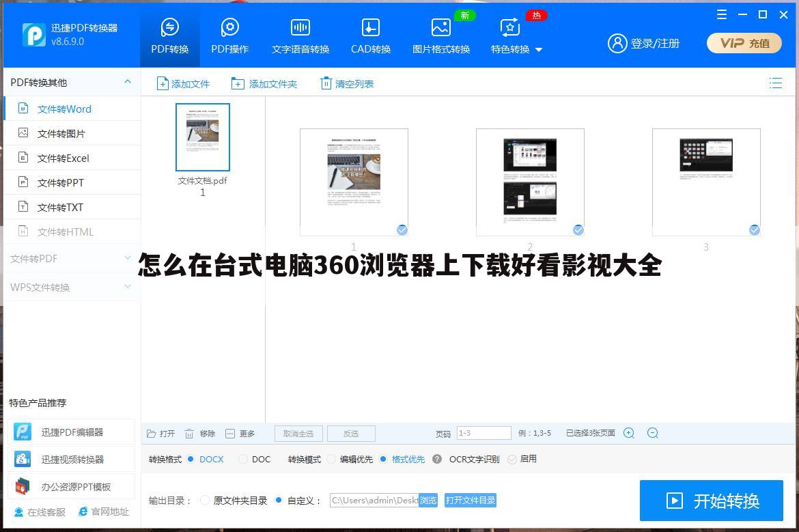This screenshot has height=532, width=799.
Task: Select the 文件文档.pdf thumbnail
Action: pyautogui.click(x=203, y=137)
